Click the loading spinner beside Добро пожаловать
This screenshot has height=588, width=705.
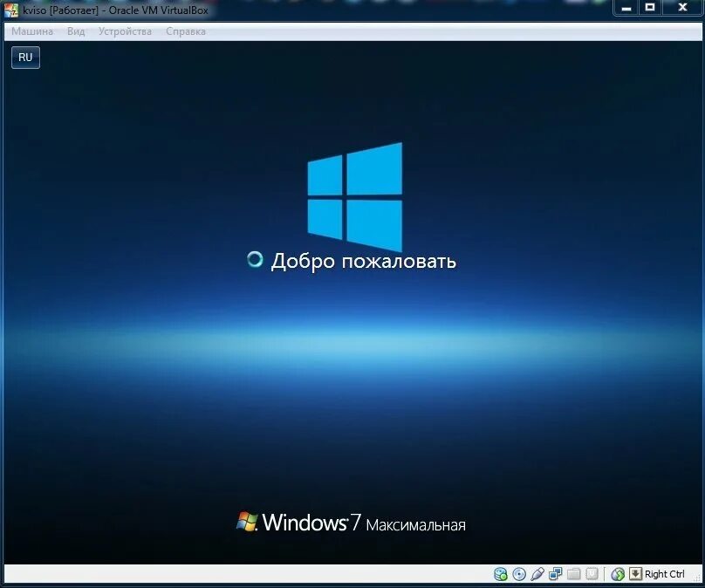[x=257, y=258]
